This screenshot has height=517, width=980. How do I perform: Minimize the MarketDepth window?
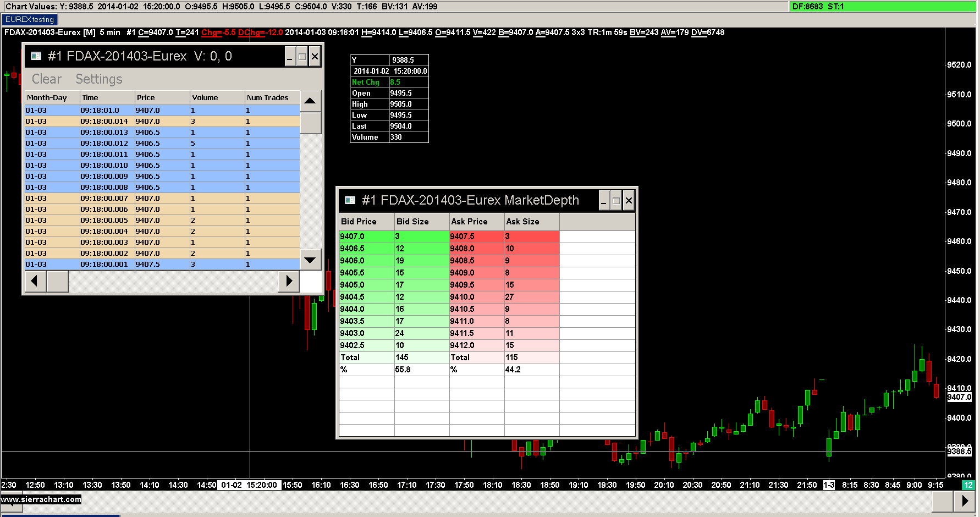(604, 201)
